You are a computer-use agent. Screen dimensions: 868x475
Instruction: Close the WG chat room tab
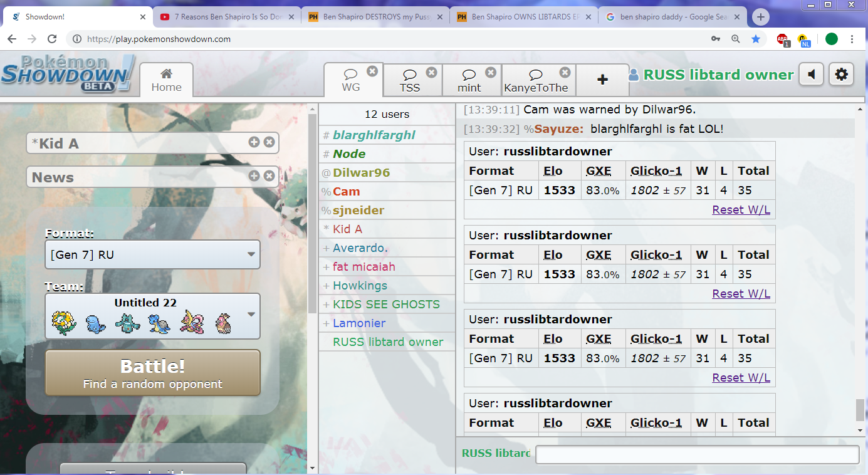(372, 71)
